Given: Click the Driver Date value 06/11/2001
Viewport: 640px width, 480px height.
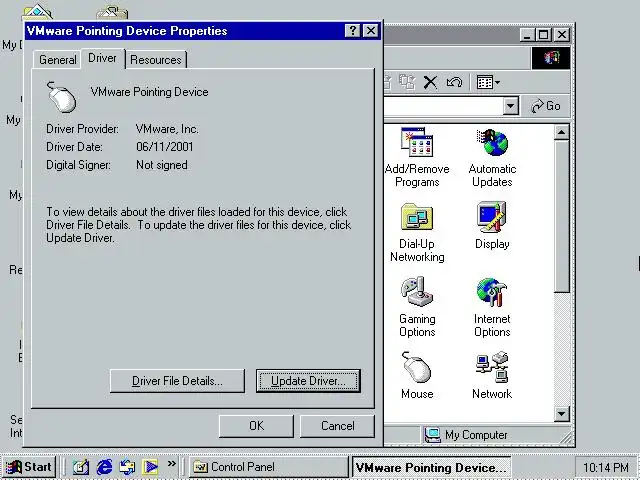Looking at the screenshot, I should click(x=164, y=147).
